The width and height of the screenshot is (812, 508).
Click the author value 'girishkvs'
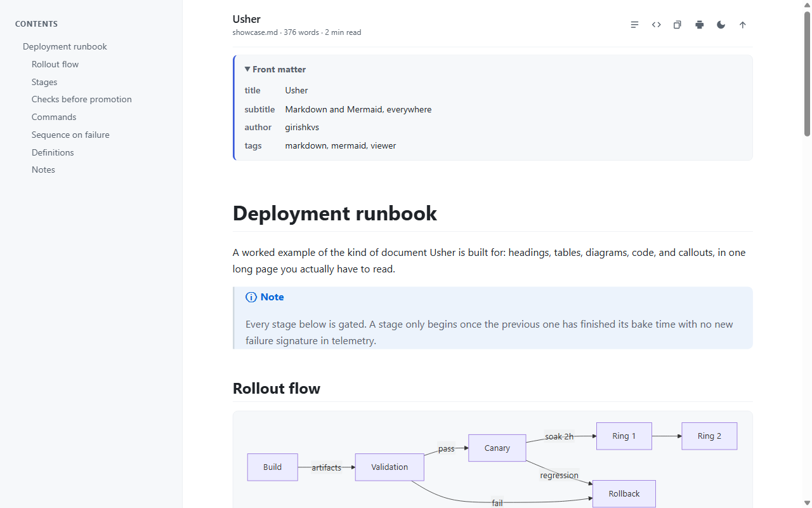(x=302, y=127)
